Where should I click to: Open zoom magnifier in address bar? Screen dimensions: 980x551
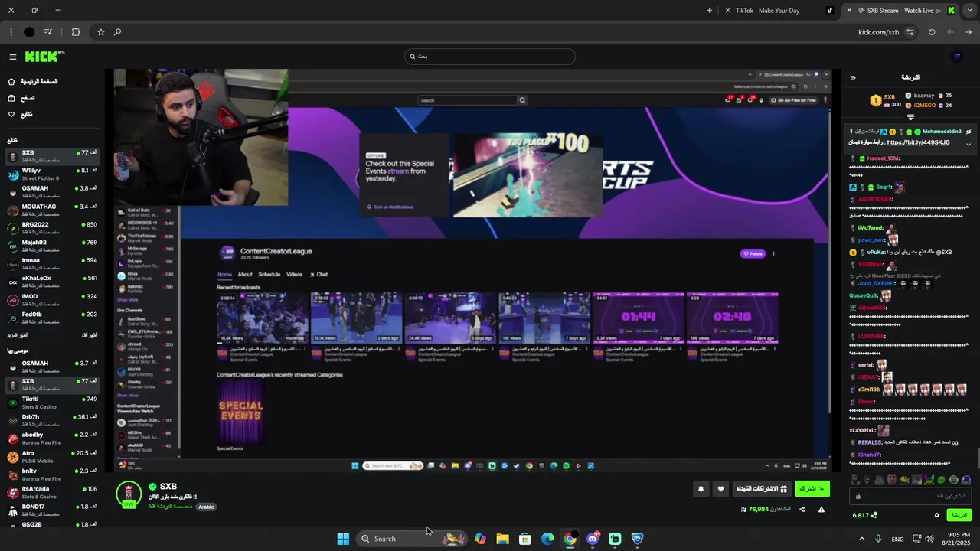[117, 32]
